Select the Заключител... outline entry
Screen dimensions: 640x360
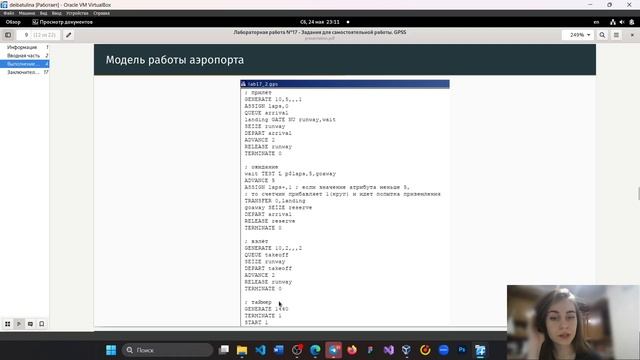25,72
